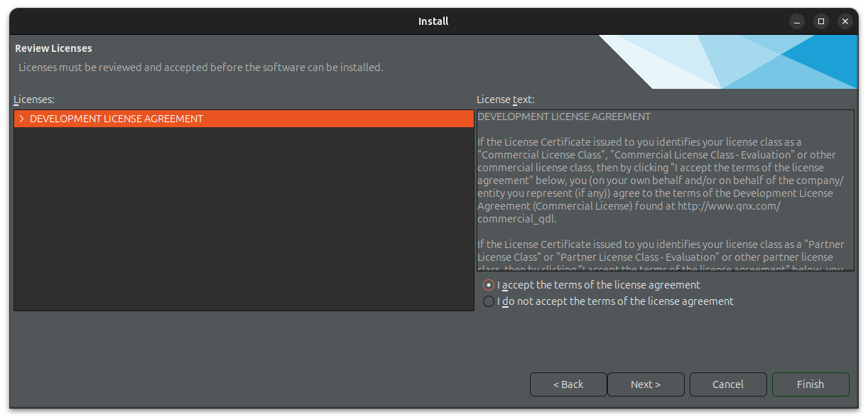
Task: Click the qnx.com URL in license text
Action: (729, 206)
